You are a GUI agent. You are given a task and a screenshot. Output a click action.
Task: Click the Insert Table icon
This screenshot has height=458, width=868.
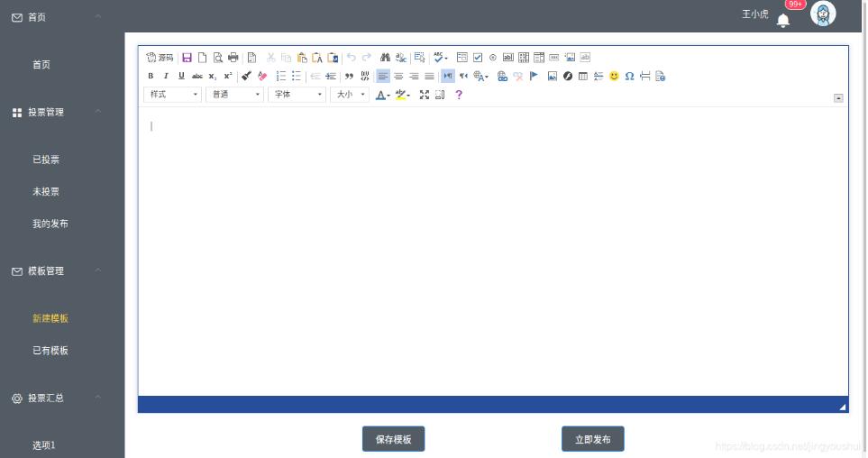tap(583, 77)
